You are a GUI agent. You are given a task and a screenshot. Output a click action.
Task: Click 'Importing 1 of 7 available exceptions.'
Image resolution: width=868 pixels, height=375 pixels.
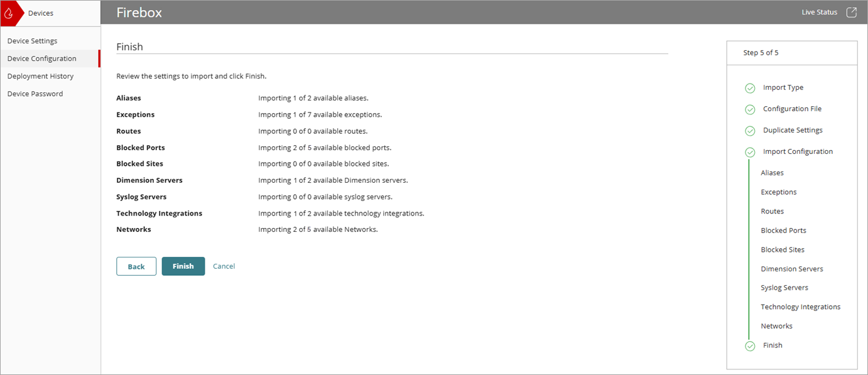pos(320,115)
